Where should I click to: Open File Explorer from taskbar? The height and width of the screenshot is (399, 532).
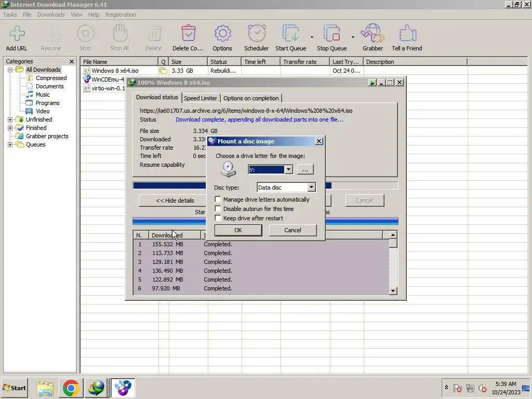46,388
